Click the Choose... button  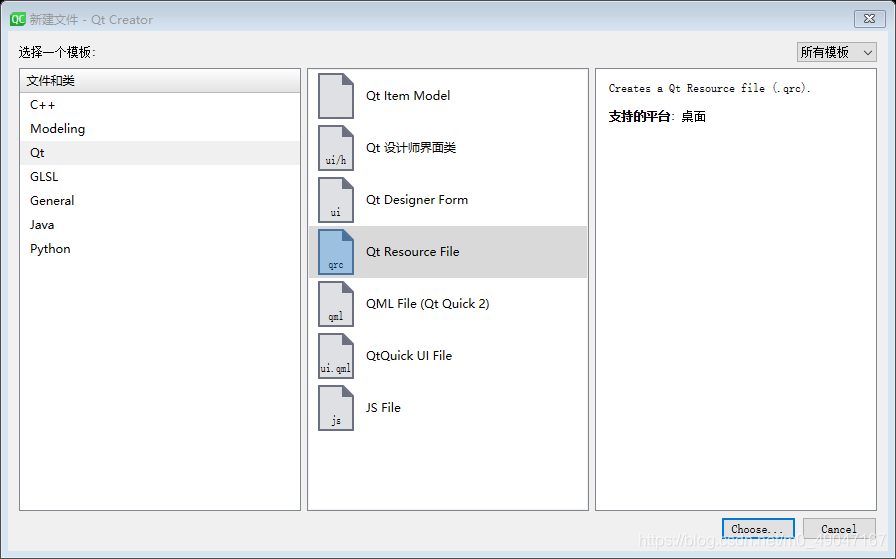(x=758, y=529)
